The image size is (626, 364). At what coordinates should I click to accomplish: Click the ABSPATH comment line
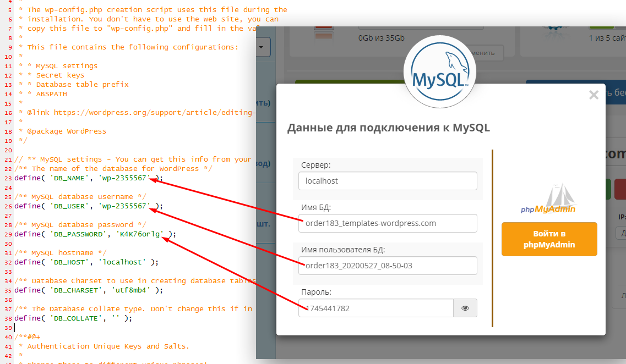(x=52, y=94)
